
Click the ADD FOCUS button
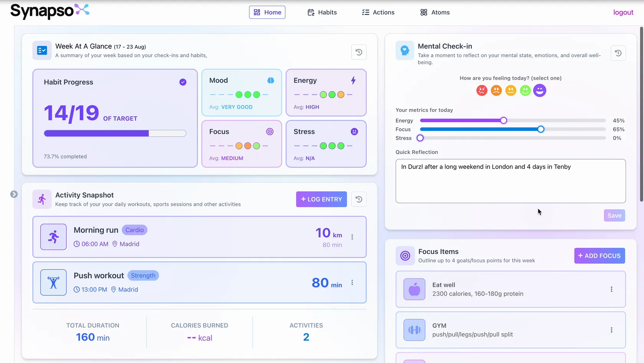[600, 256]
